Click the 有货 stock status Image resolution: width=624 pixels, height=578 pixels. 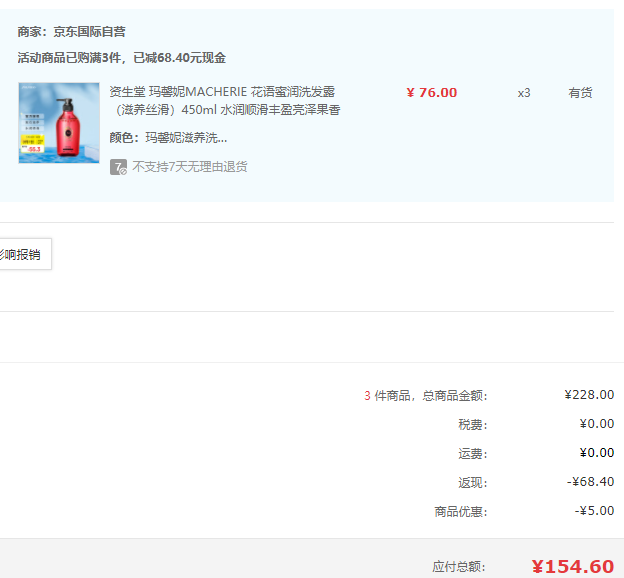(580, 92)
